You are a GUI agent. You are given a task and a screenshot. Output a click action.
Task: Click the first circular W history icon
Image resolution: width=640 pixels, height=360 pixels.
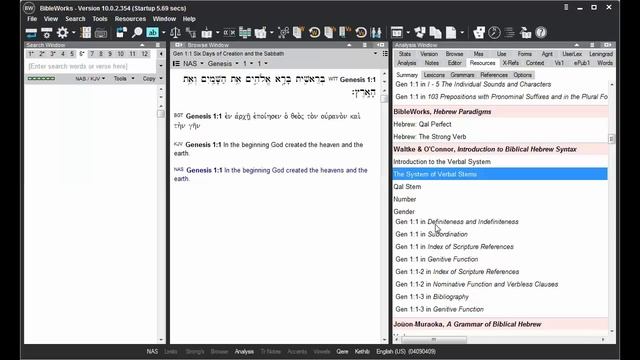coord(314,32)
